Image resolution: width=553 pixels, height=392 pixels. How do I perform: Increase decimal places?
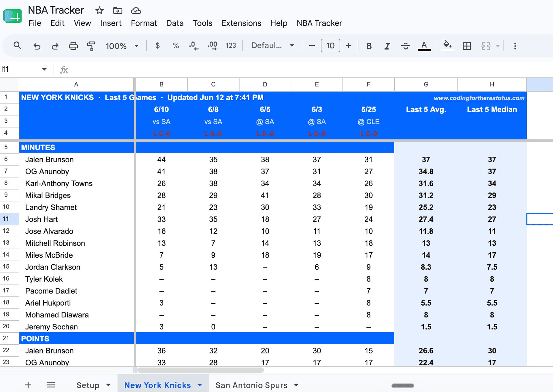point(212,46)
